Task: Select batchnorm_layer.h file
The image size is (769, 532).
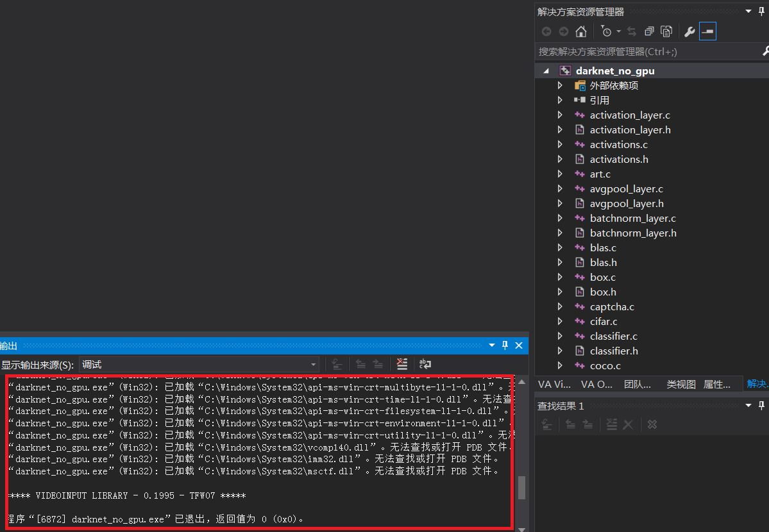Action: (x=633, y=233)
